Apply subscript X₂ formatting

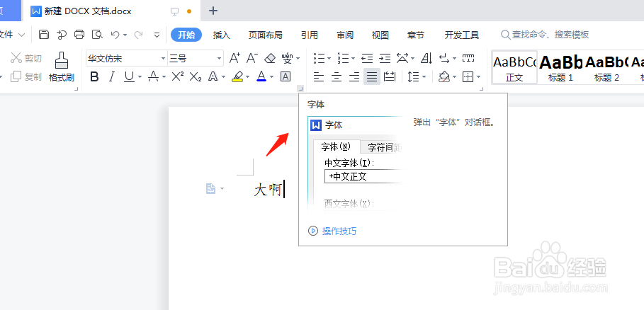(x=195, y=76)
